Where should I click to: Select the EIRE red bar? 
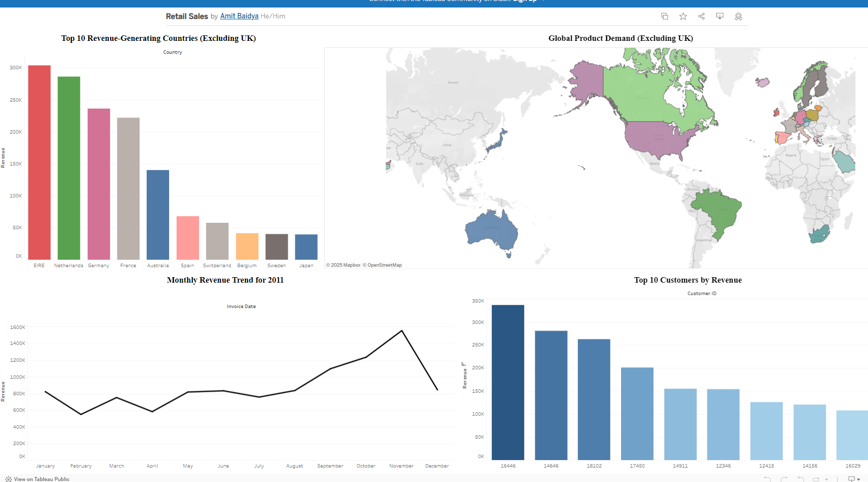point(39,162)
